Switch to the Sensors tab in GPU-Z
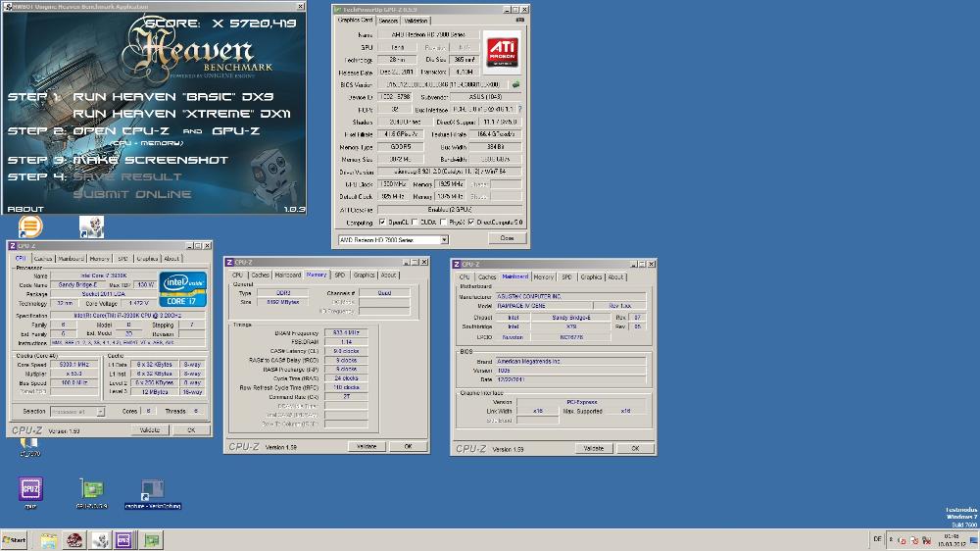The width and height of the screenshot is (980, 551). (x=387, y=21)
